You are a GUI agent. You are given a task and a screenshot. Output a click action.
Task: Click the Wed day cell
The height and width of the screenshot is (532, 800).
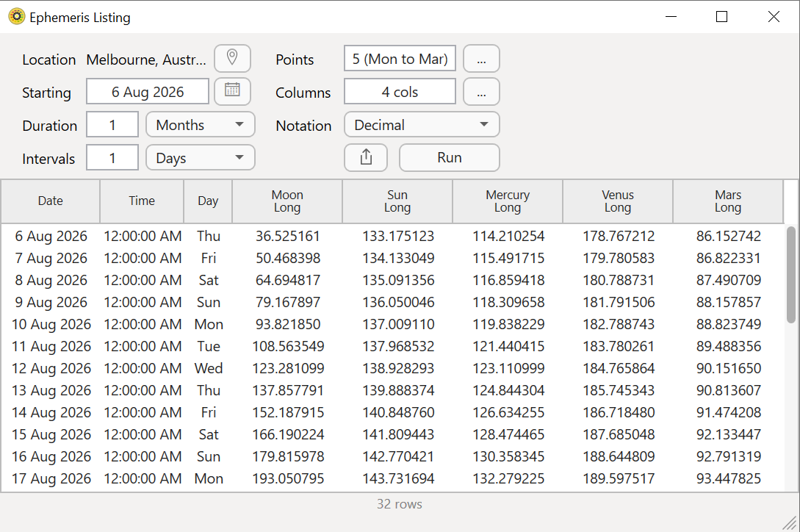tap(208, 368)
